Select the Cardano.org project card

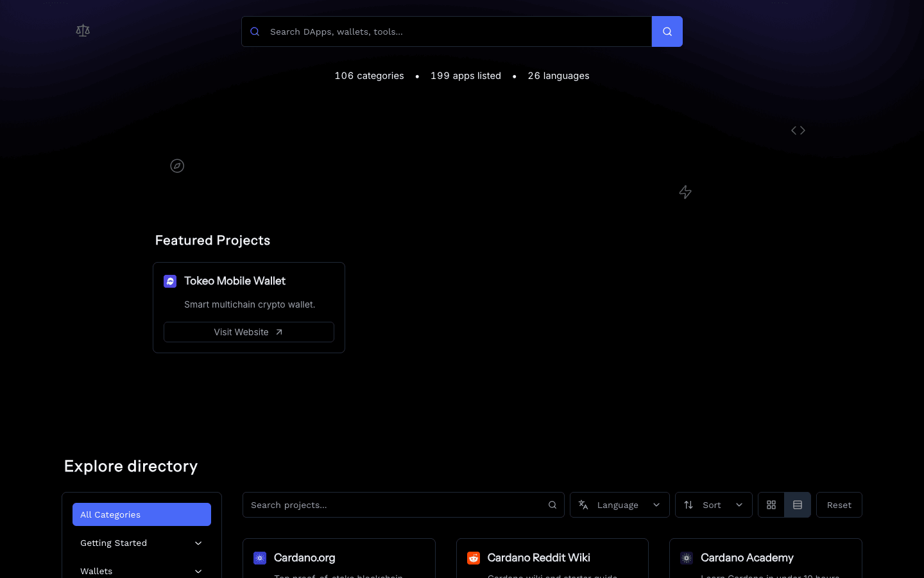[x=339, y=559]
